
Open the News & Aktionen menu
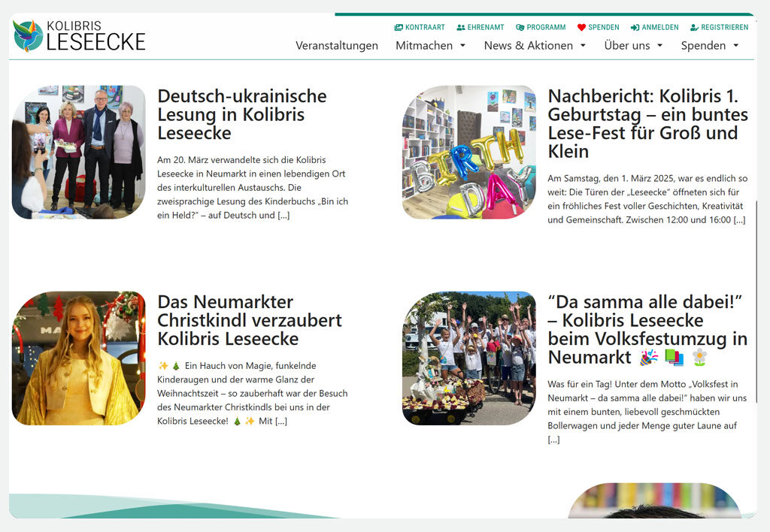point(529,46)
